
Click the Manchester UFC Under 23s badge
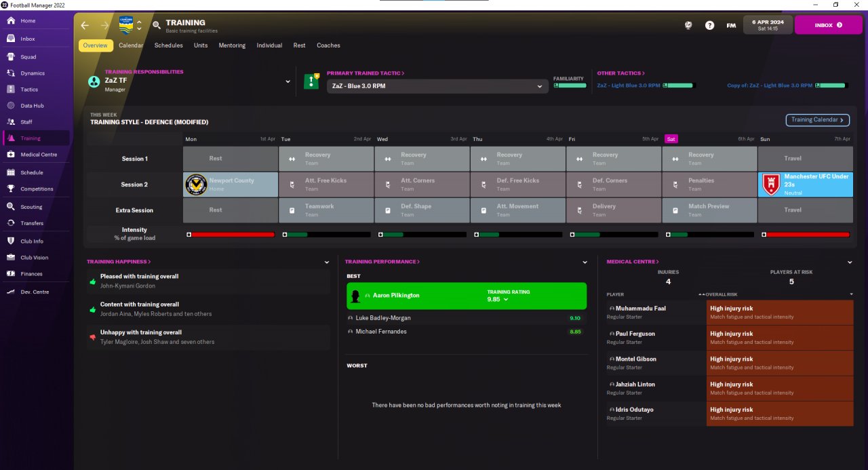(x=770, y=184)
